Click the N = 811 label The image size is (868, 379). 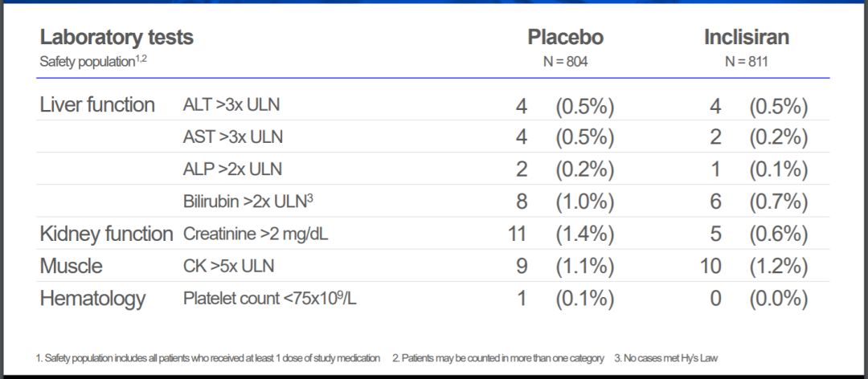746,63
